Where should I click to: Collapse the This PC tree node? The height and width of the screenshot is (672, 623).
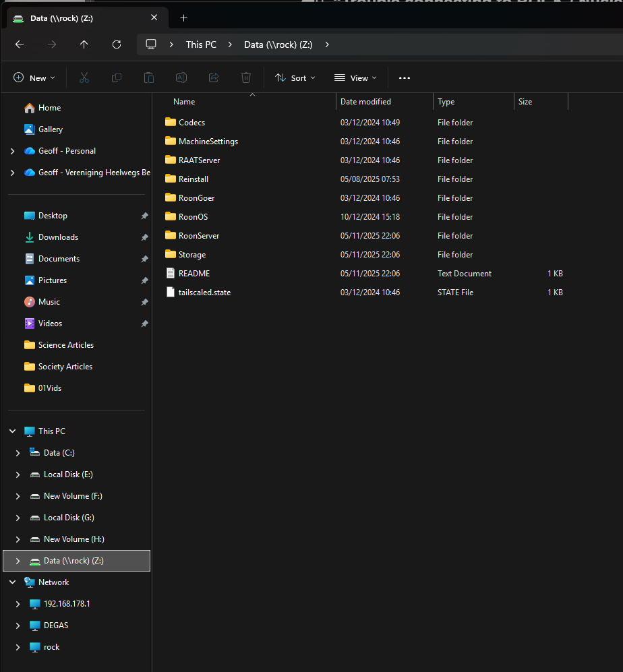(x=13, y=431)
